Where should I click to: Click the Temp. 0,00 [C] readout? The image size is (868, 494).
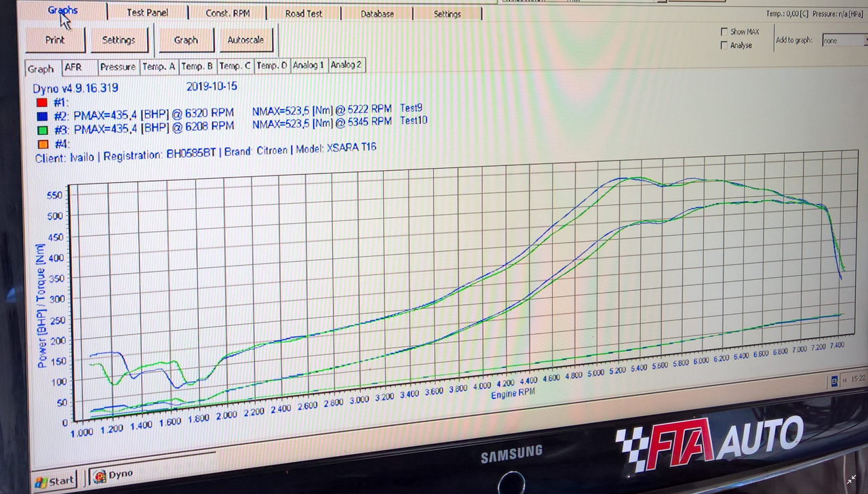pyautogui.click(x=786, y=14)
